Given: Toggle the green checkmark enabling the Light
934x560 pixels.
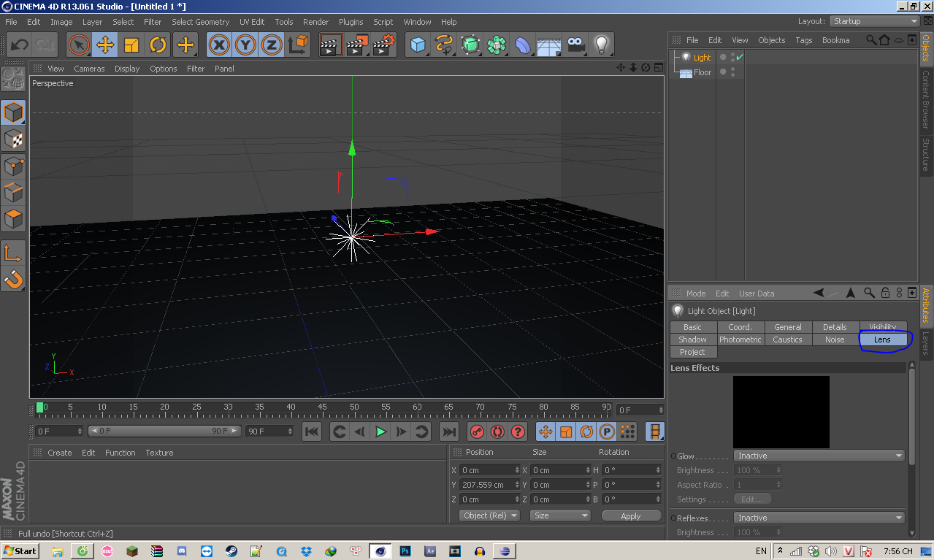Looking at the screenshot, I should pos(740,57).
